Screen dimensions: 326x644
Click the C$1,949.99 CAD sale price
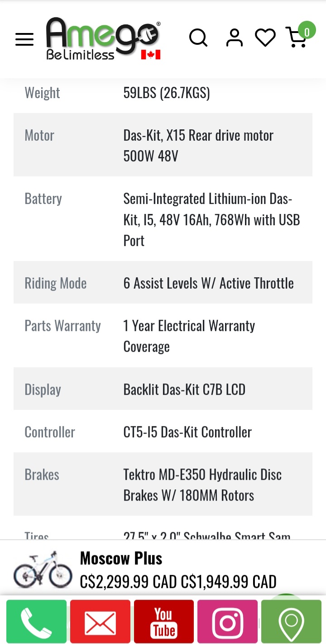pyautogui.click(x=228, y=582)
